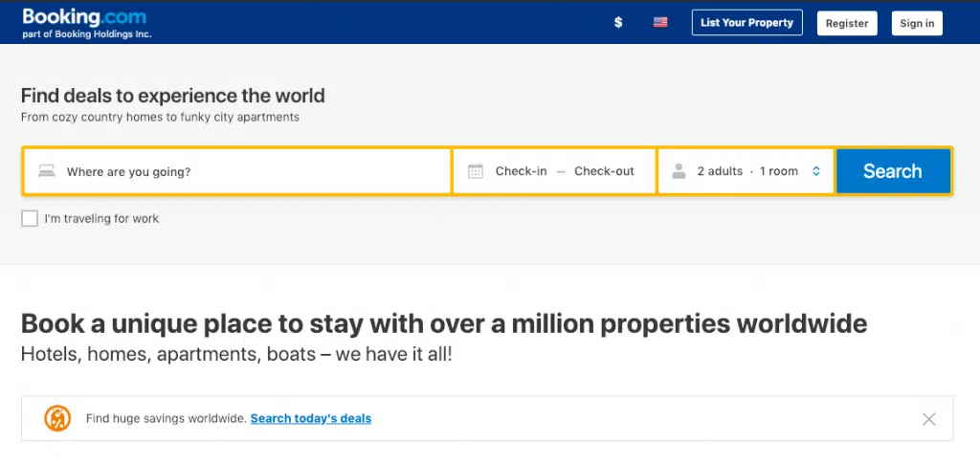
Task: Click the bed icon in destination field
Action: point(46,171)
